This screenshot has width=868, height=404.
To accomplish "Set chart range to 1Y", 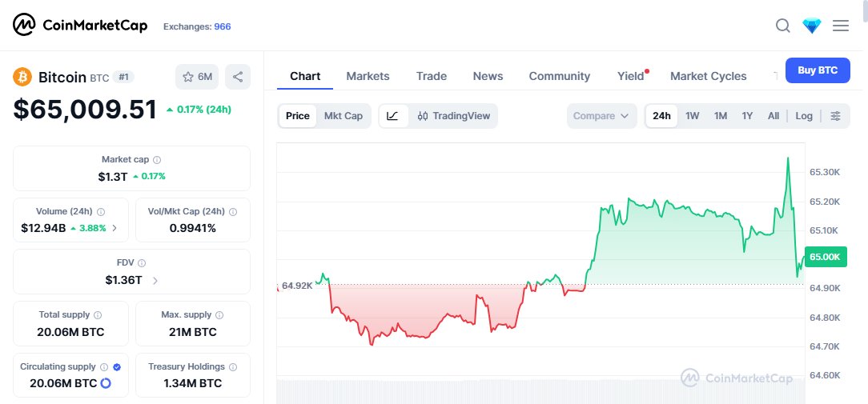I will [x=747, y=116].
